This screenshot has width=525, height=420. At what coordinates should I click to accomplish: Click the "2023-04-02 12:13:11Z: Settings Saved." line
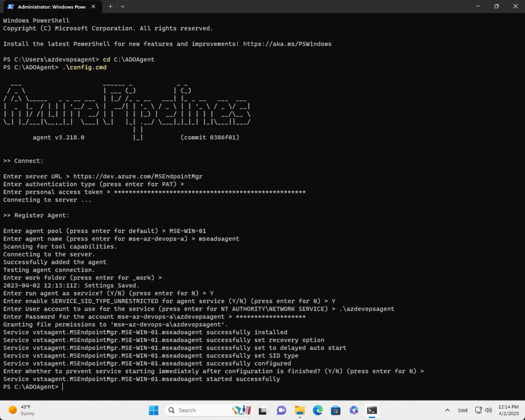(71, 285)
